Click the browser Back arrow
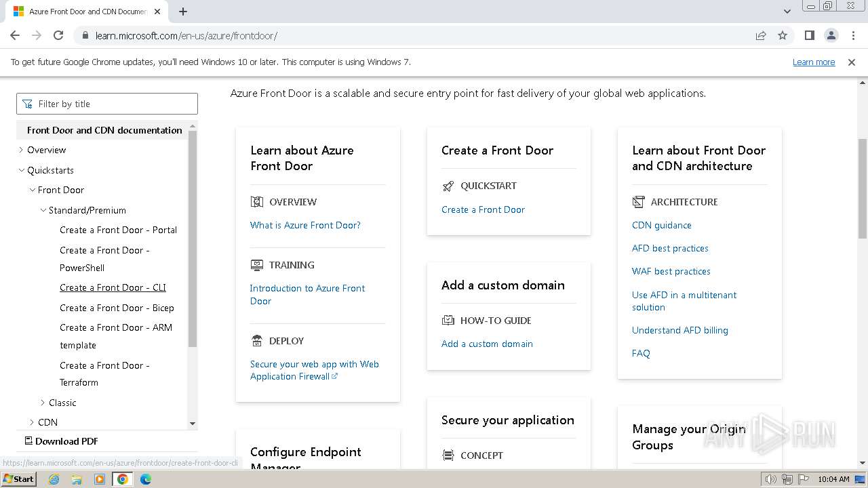Screen dimensions: 868x488 click(15, 35)
